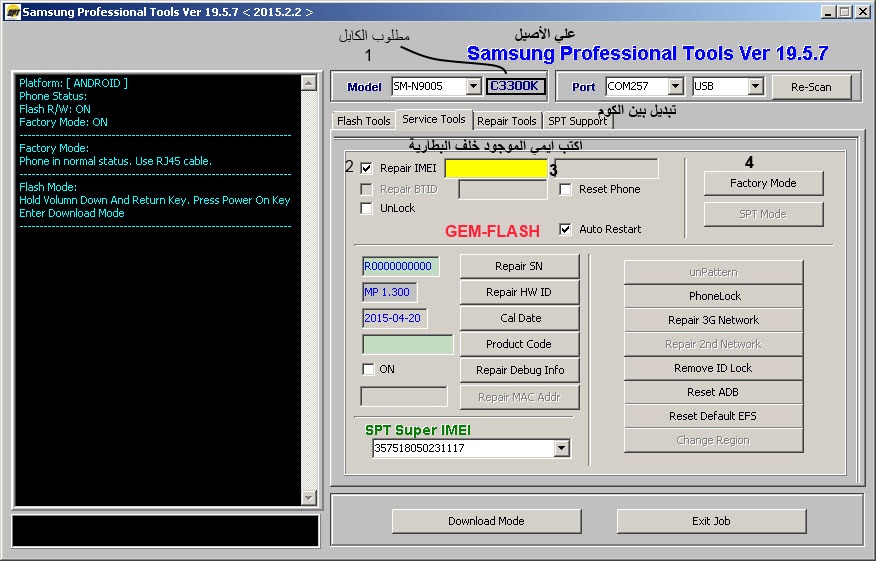Click the 'Platform: [ ANDROID ]' log line
876x561 pixels.
point(73,83)
